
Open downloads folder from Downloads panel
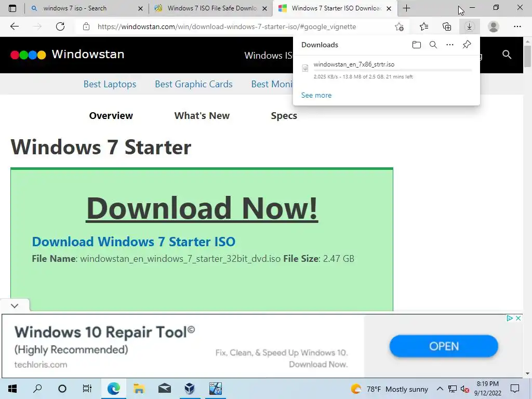pos(417,45)
